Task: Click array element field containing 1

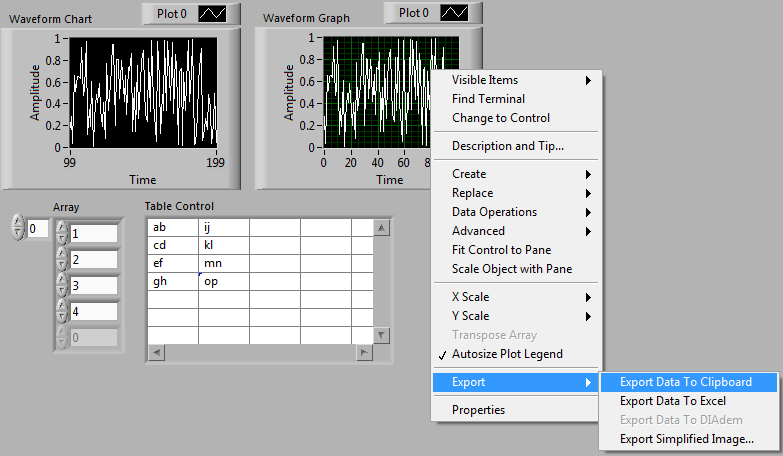Action: 93,233
